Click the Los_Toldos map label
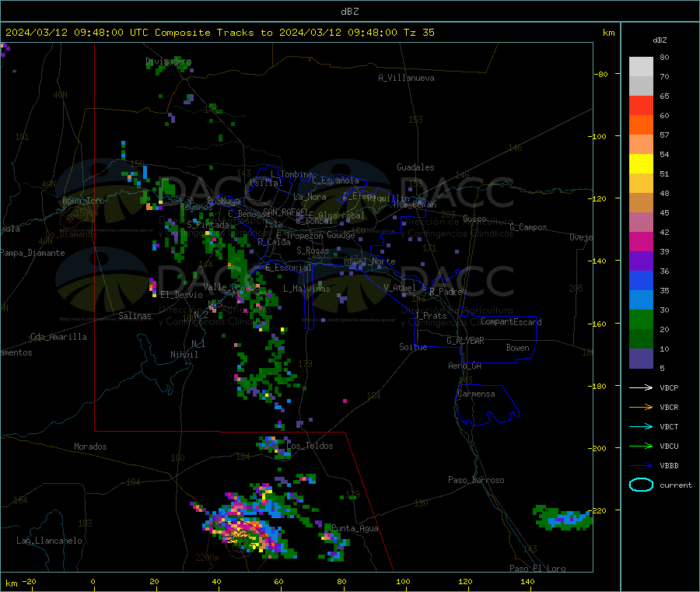This screenshot has height=592, width=700. (x=310, y=446)
